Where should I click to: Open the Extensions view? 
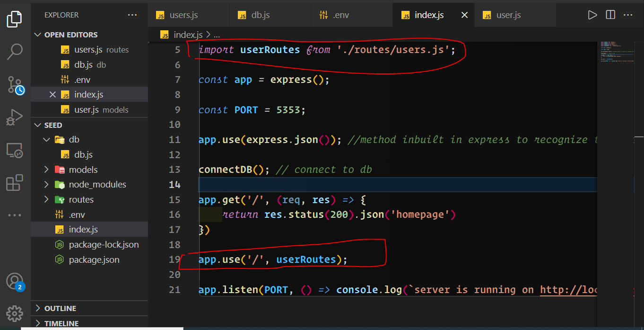pos(15,183)
